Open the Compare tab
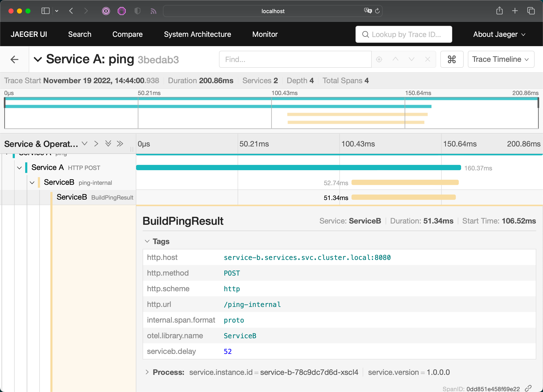Image resolution: width=543 pixels, height=392 pixels. pos(127,34)
